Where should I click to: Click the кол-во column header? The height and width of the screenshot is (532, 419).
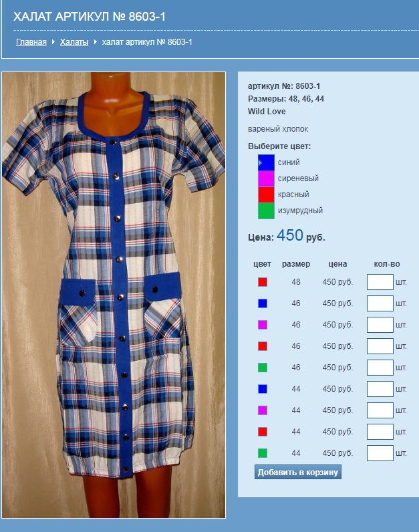coord(387,264)
